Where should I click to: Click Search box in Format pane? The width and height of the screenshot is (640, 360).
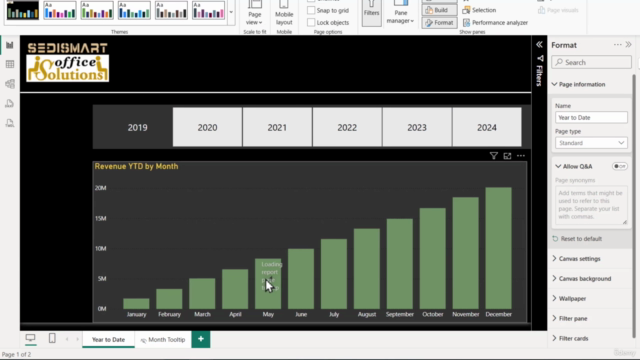click(x=591, y=62)
